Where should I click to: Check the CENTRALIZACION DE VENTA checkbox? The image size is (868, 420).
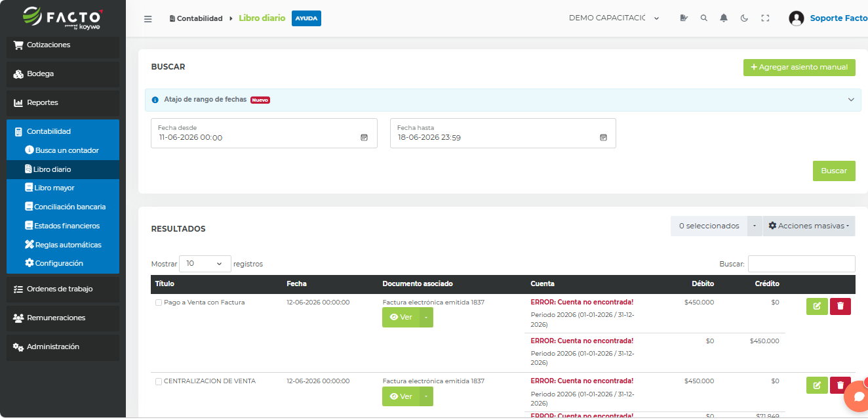(159, 381)
